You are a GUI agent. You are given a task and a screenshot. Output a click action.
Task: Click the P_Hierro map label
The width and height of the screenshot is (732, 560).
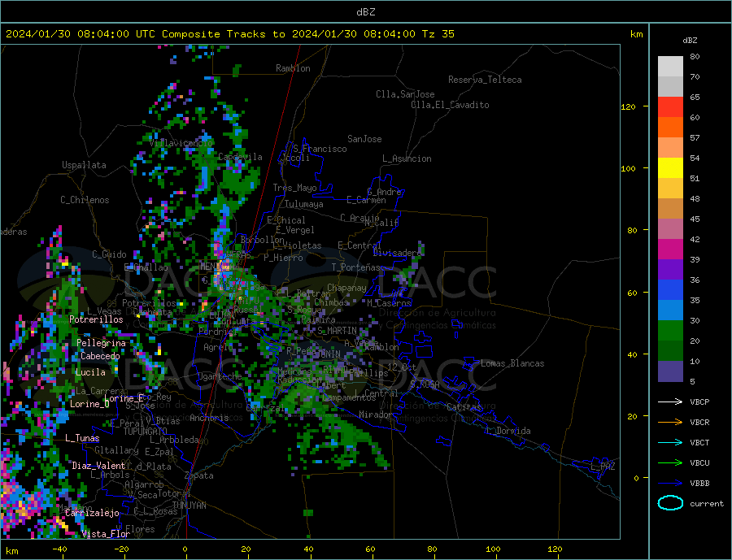[283, 258]
